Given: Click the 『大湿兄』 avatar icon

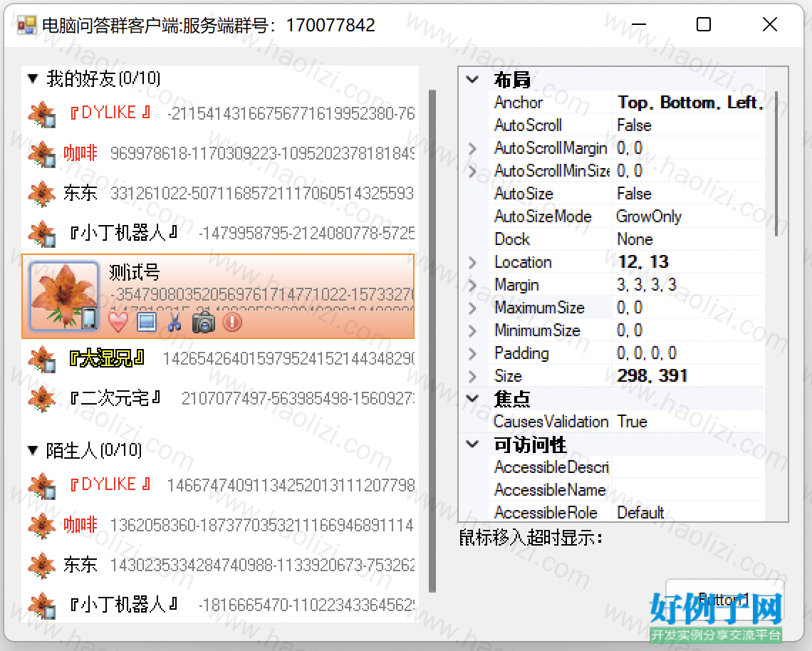Looking at the screenshot, I should [42, 359].
